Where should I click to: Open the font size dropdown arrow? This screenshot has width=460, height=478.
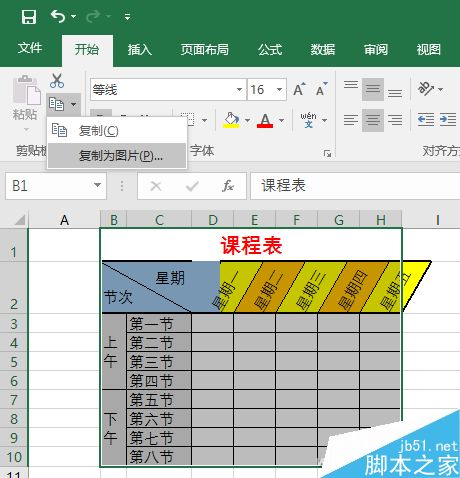click(280, 90)
